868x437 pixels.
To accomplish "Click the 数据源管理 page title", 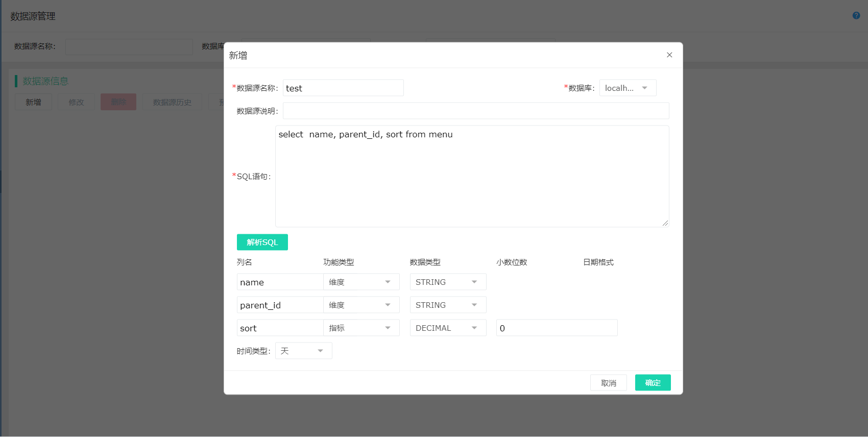I will pyautogui.click(x=33, y=16).
